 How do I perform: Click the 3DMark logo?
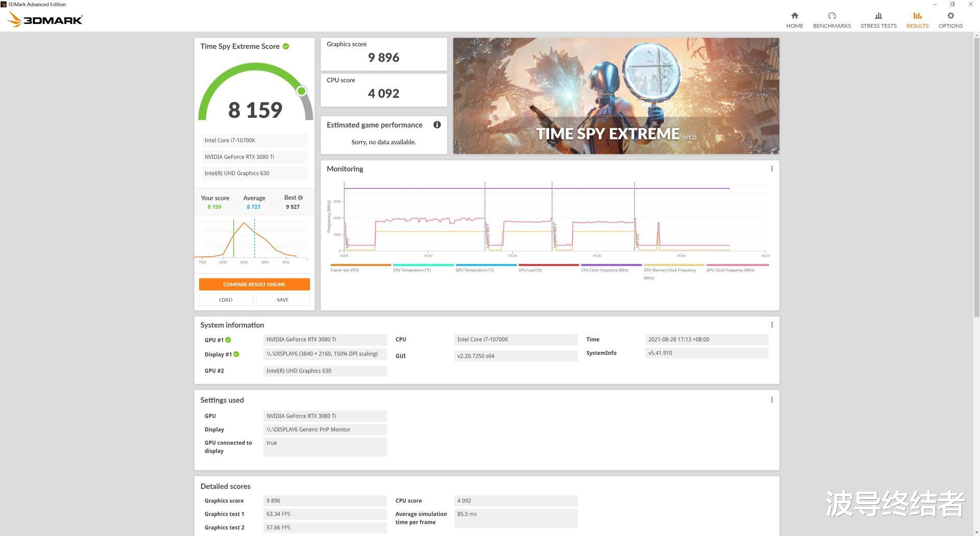[45, 20]
